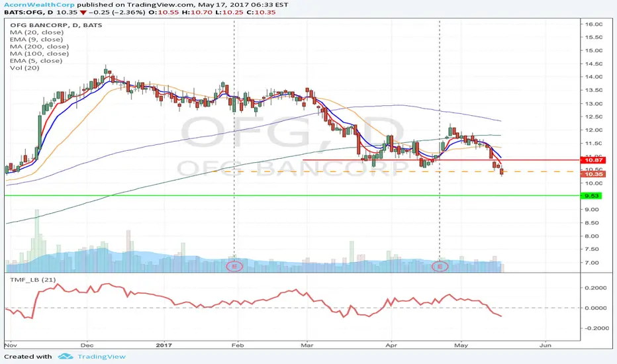The height and width of the screenshot is (364, 617).
Task: Click the 'MA (100, close)' indicator legend
Action: pyautogui.click(x=39, y=54)
